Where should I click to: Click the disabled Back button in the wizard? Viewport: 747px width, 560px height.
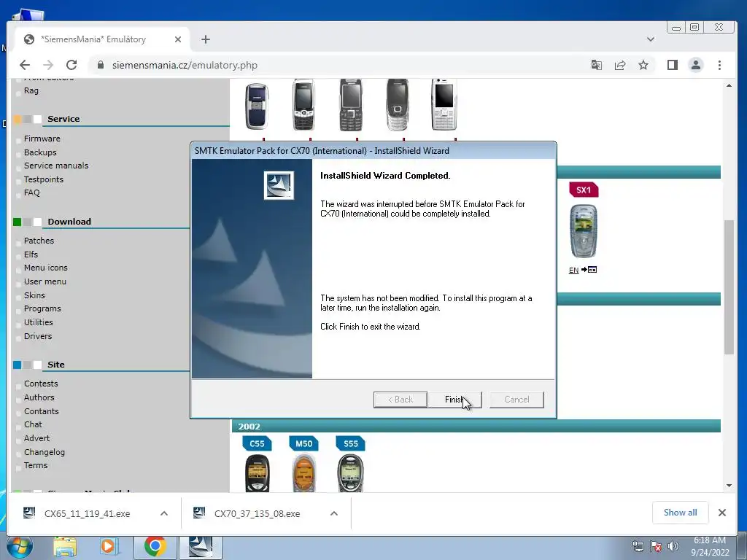pyautogui.click(x=400, y=400)
